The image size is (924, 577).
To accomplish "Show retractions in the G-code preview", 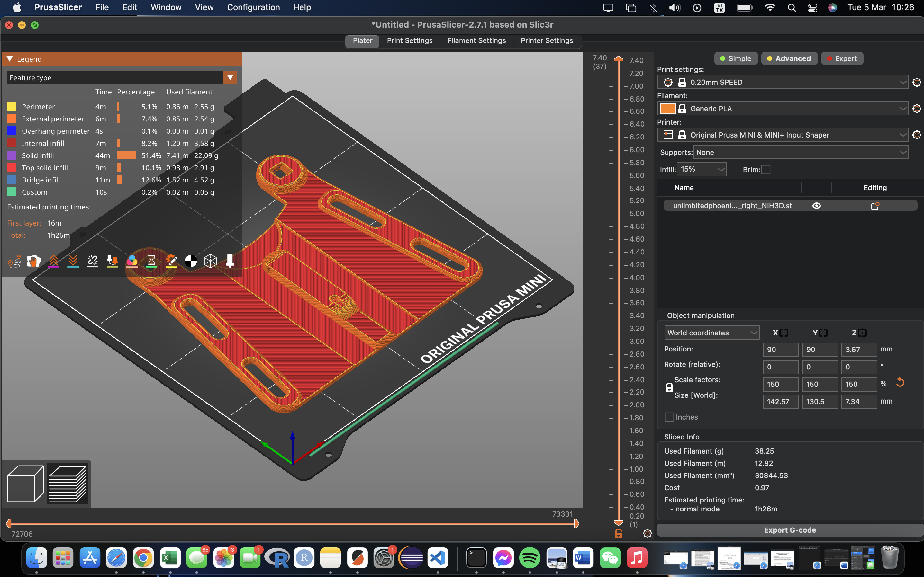I will click(54, 261).
